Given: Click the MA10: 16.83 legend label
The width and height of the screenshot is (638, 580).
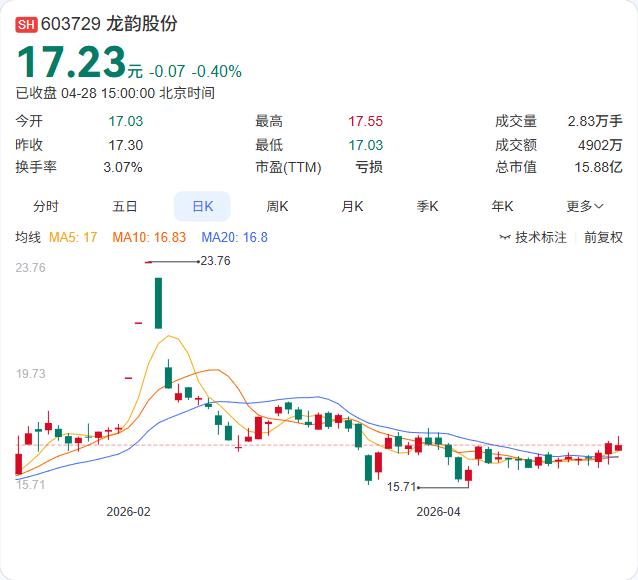Looking at the screenshot, I should (x=149, y=237).
